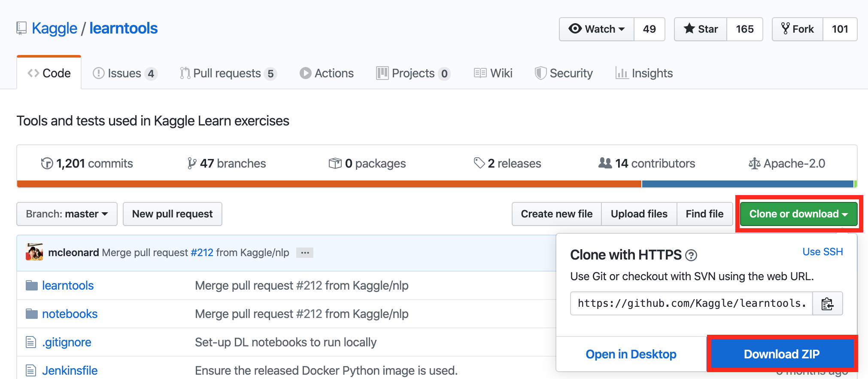Click the .gitignore file icon
868x379 pixels.
tap(31, 342)
